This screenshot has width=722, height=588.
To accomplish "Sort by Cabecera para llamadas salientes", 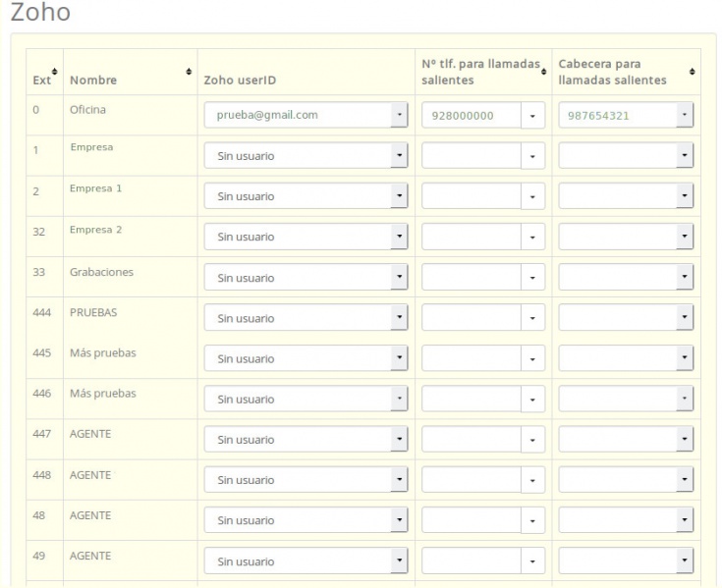I will (x=693, y=73).
